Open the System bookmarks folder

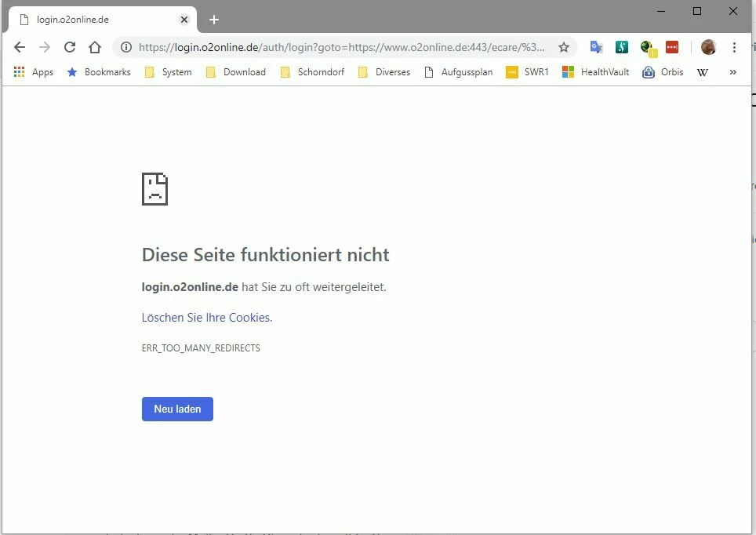point(169,72)
